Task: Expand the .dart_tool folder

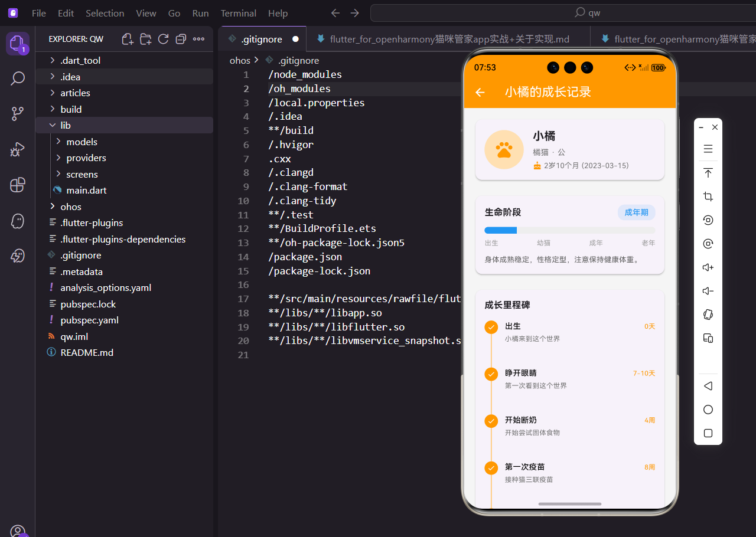Action: (x=124, y=60)
